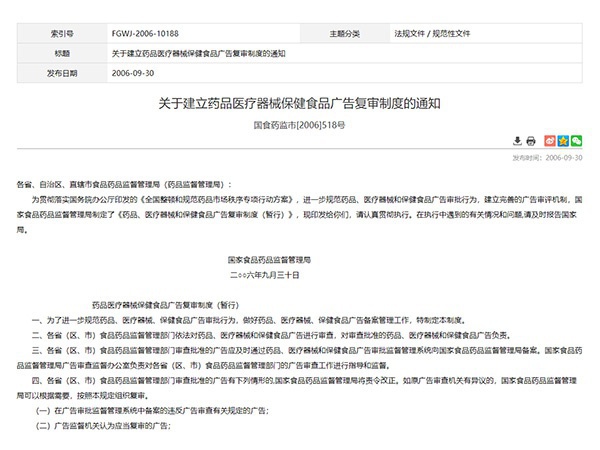Share to QQ Zone via star icon

[563, 140]
